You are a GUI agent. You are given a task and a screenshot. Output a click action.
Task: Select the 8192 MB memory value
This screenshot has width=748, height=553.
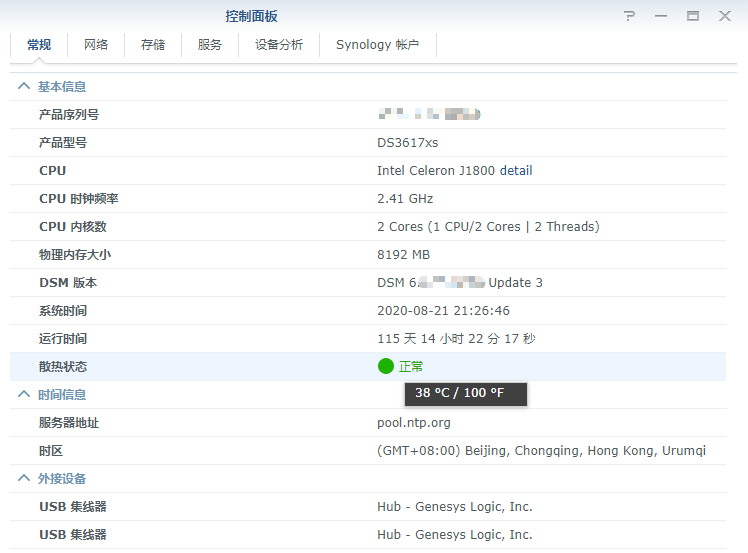tap(404, 255)
